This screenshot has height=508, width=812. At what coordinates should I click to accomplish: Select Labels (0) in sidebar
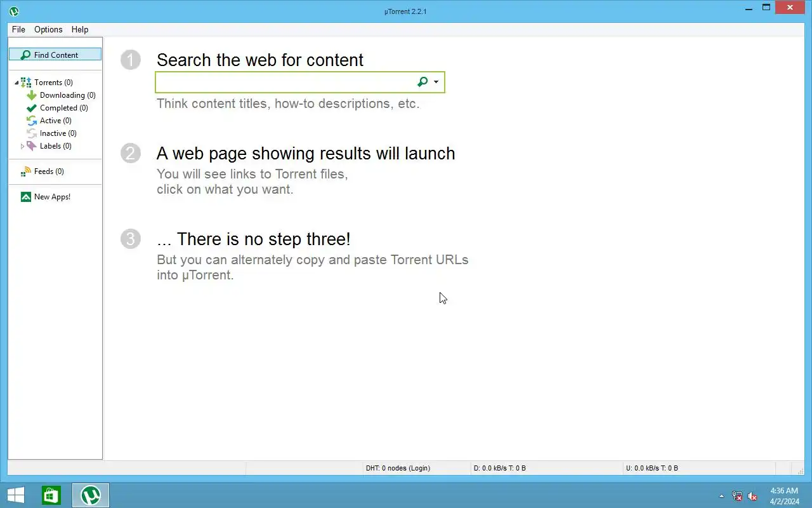[55, 146]
